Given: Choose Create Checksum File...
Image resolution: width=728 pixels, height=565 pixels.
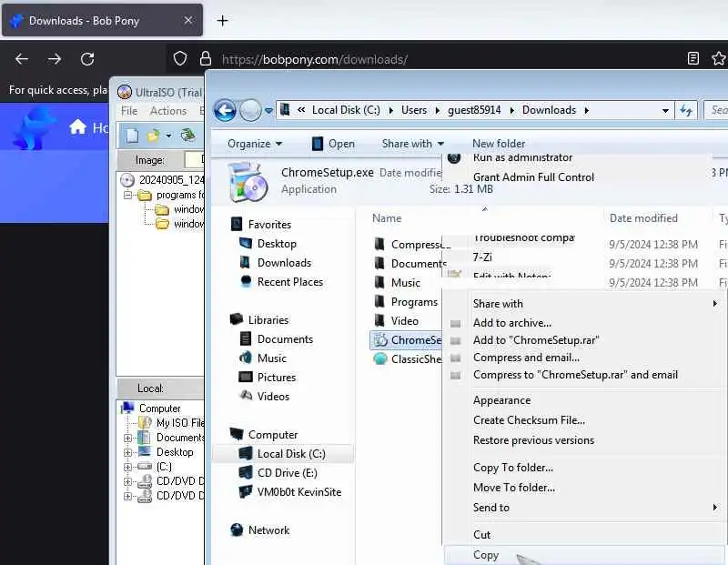Looking at the screenshot, I should (529, 420).
